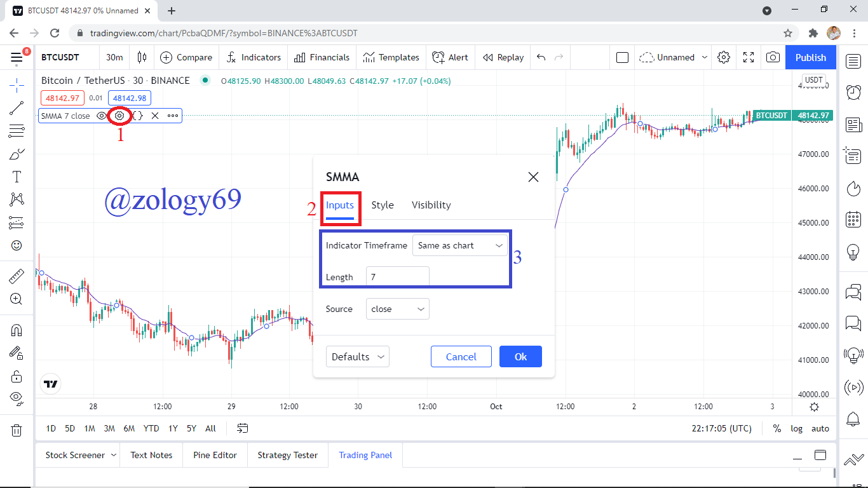Open the USDT currency selector

[813, 80]
